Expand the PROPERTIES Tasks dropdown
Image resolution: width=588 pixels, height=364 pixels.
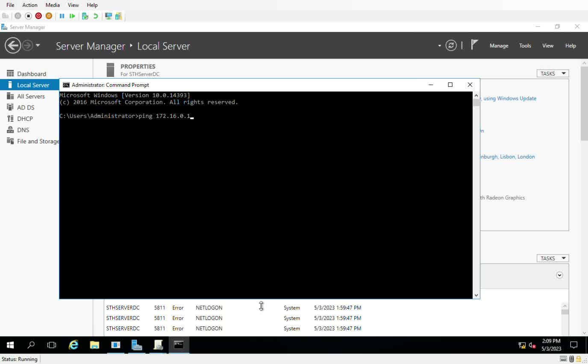click(553, 73)
